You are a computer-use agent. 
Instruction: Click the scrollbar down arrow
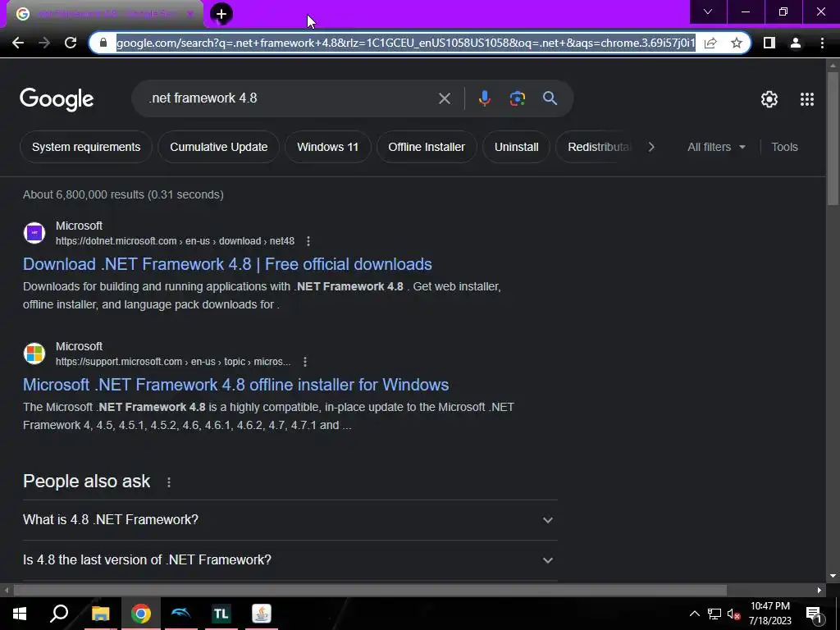832,576
